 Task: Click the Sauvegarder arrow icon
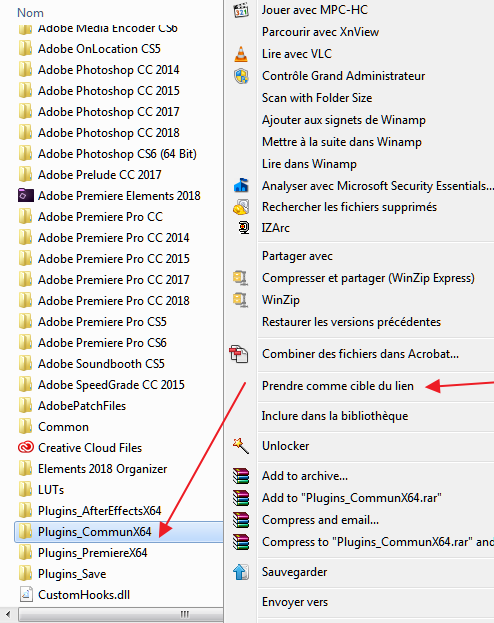241,572
